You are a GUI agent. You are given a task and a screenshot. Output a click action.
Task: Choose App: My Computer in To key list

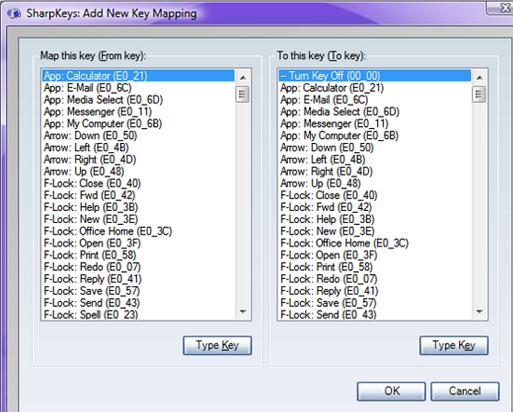click(x=375, y=136)
